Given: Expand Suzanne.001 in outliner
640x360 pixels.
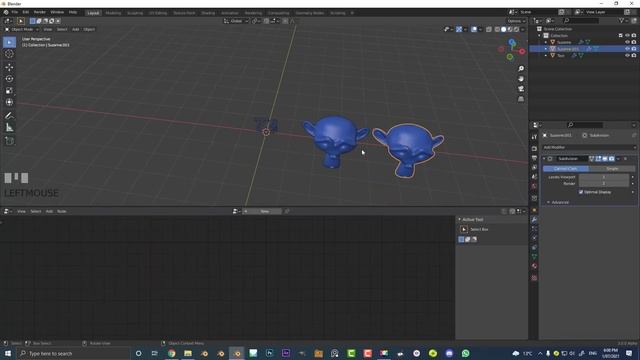Looking at the screenshot, I should click(x=546, y=49).
